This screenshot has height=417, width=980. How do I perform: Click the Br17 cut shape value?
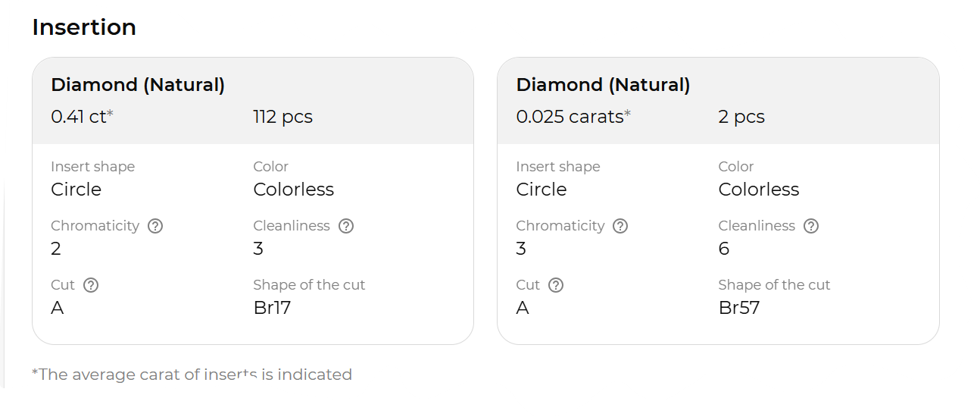[x=272, y=308]
